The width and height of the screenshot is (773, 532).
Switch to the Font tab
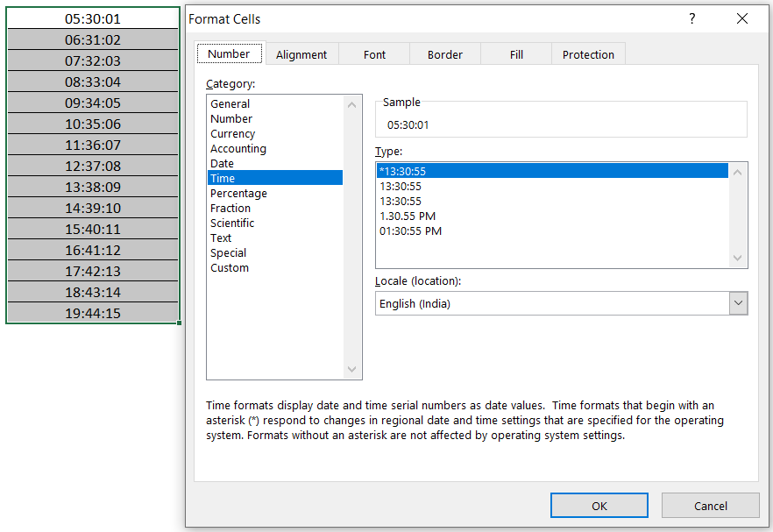coord(373,53)
